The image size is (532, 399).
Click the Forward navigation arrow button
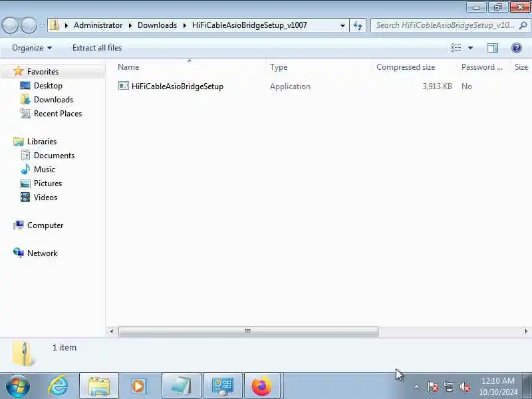tap(29, 25)
